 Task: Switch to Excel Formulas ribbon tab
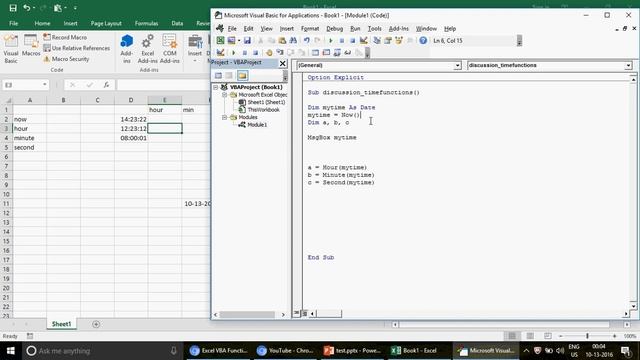pyautogui.click(x=147, y=23)
